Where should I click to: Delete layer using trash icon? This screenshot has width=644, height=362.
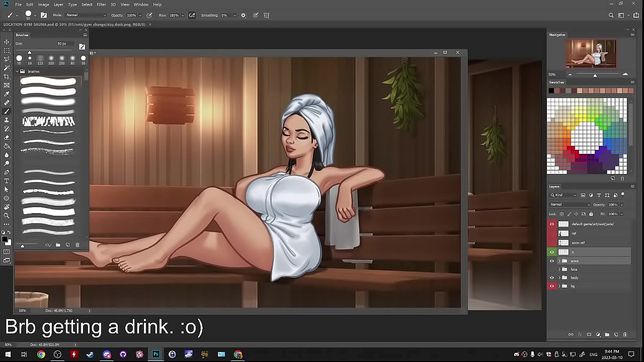click(x=625, y=334)
